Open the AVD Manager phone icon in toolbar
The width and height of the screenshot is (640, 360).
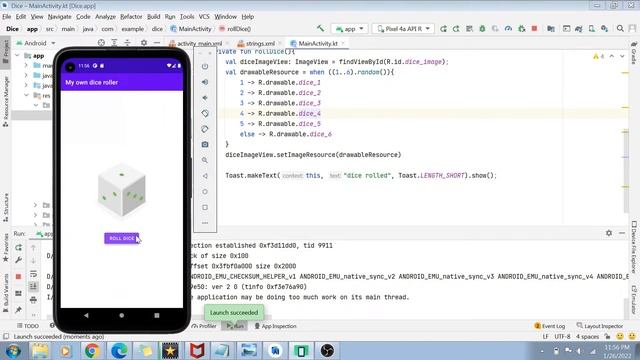591,29
